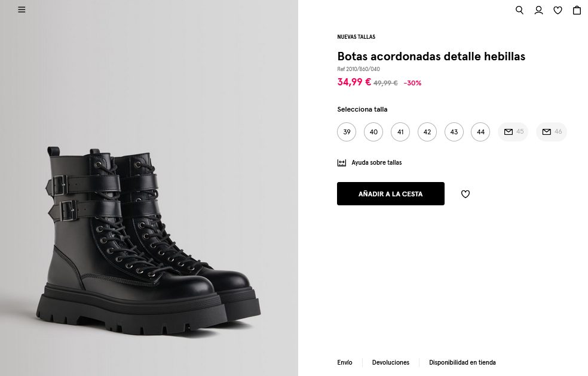Open the user account icon
The image size is (588, 376).
[538, 10]
